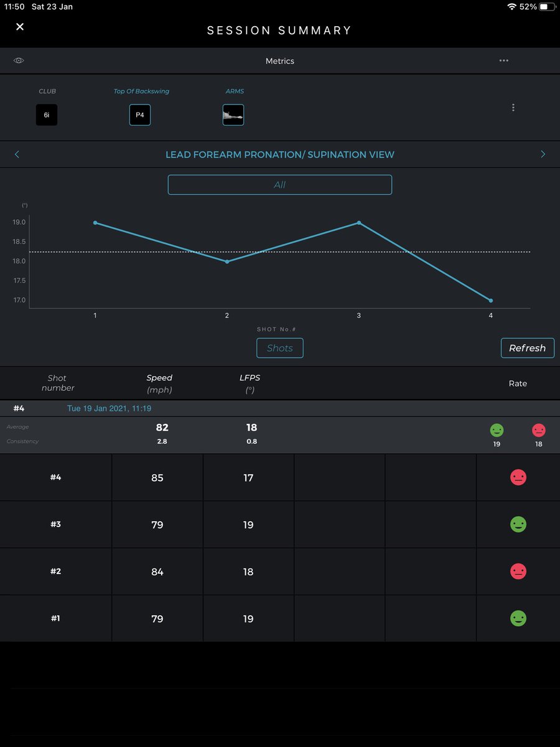
Task: Toggle rating face for shot #3
Action: [x=518, y=525]
